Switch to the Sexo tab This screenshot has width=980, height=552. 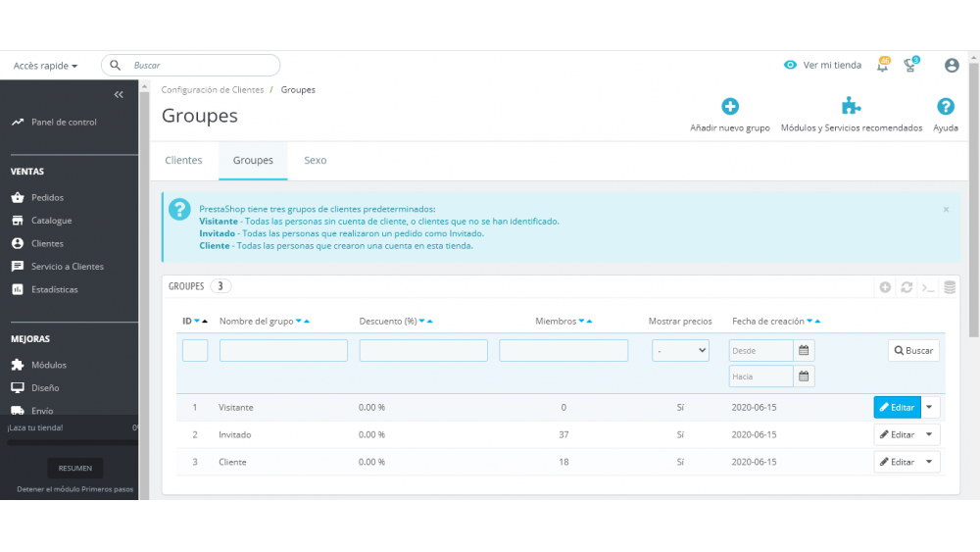click(x=315, y=160)
